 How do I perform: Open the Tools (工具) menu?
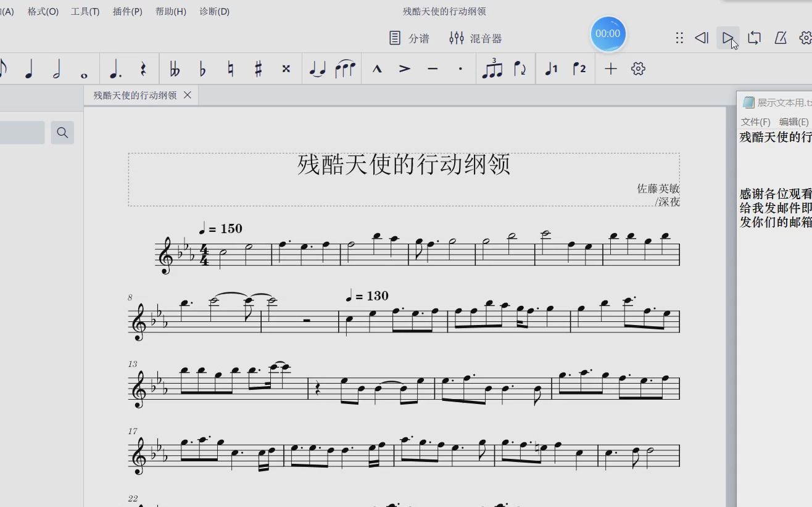(x=85, y=11)
